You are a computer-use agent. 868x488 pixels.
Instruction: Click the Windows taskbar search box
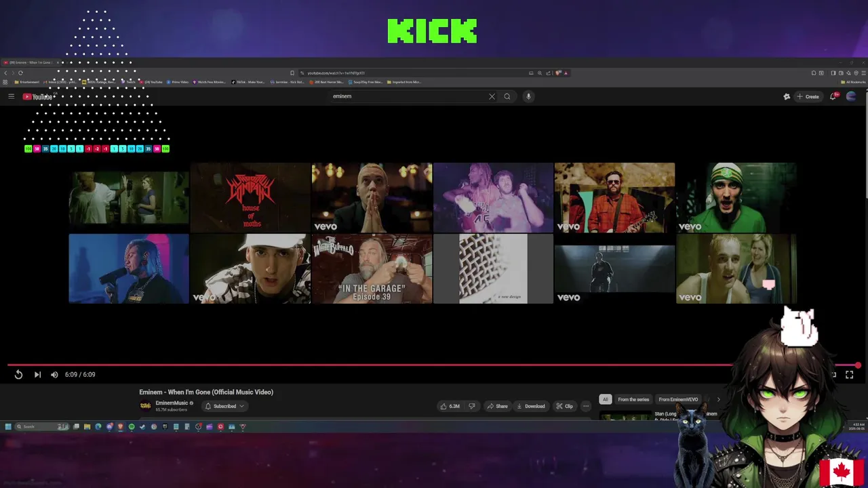point(41,426)
